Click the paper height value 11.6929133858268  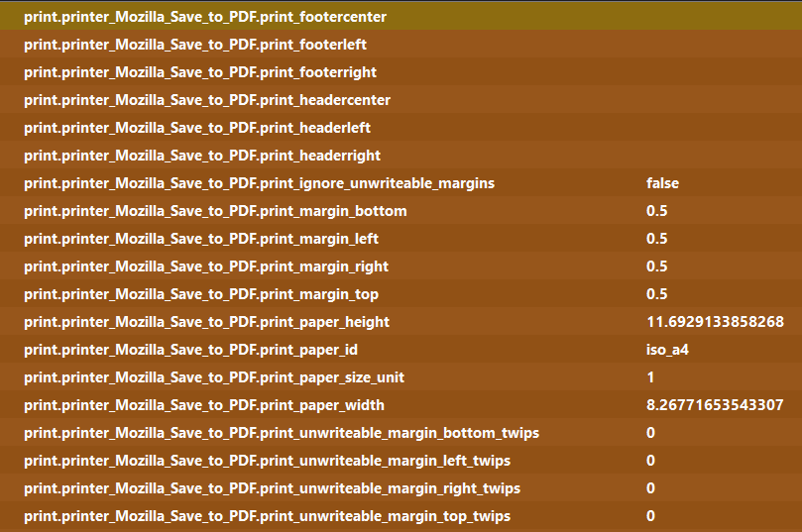coord(714,322)
